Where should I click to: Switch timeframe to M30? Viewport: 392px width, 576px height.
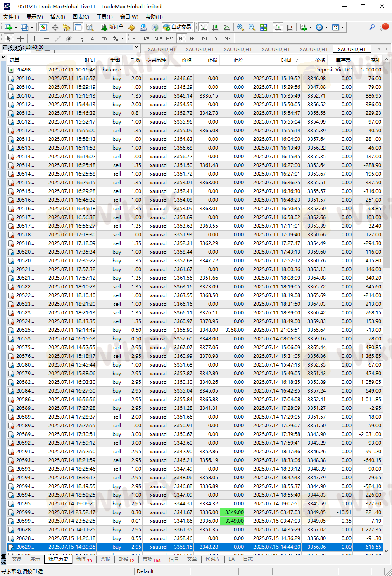click(170, 38)
